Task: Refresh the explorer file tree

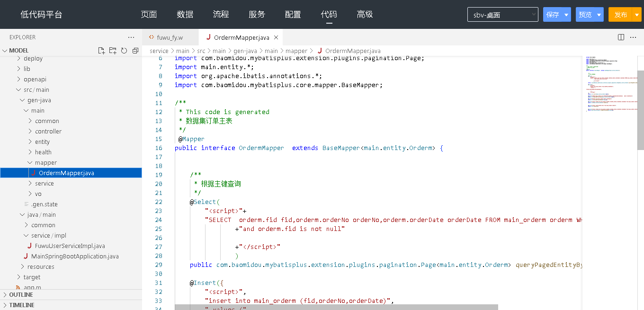Action: click(124, 51)
